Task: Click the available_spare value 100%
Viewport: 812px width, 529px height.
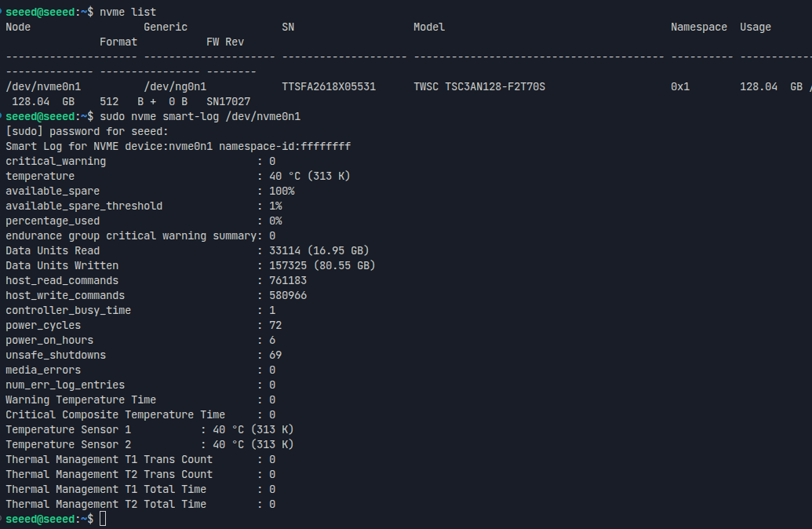Action: (282, 192)
